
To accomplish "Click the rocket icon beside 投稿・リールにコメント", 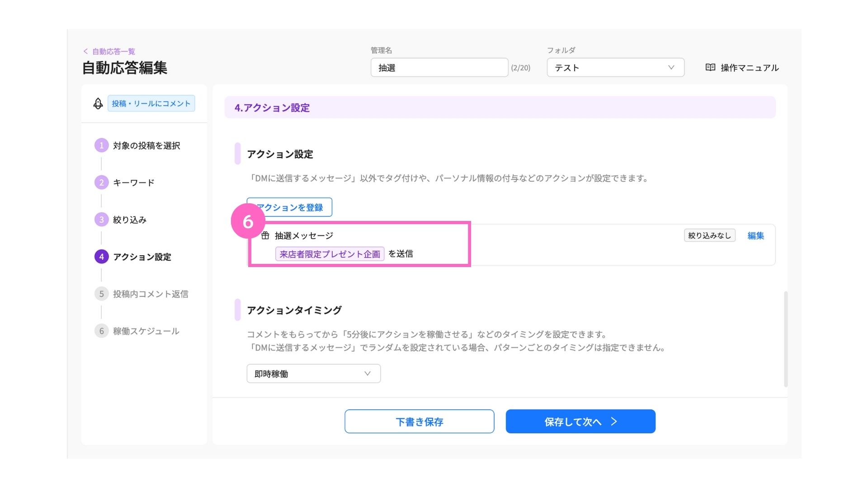I will (x=98, y=103).
